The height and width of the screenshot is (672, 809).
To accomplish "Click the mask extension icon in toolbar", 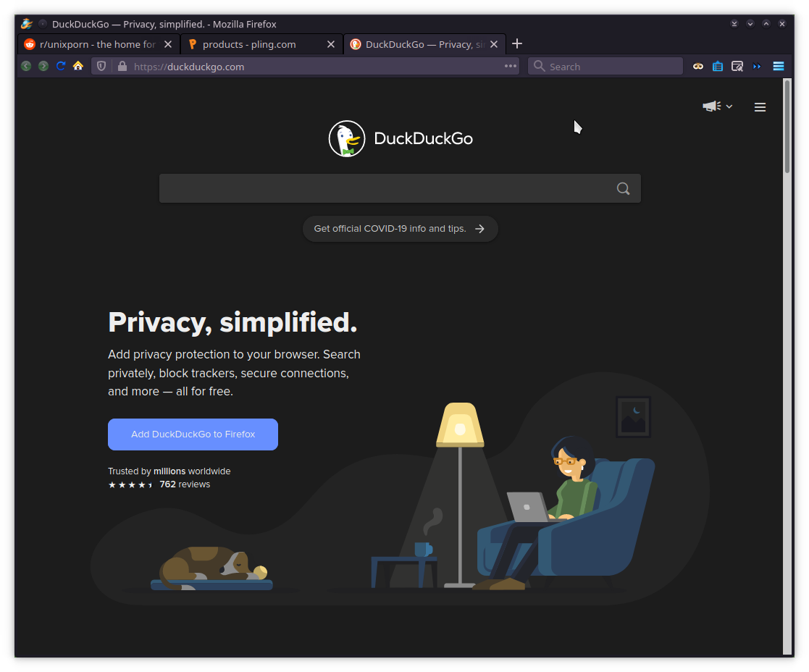I will [x=698, y=67].
